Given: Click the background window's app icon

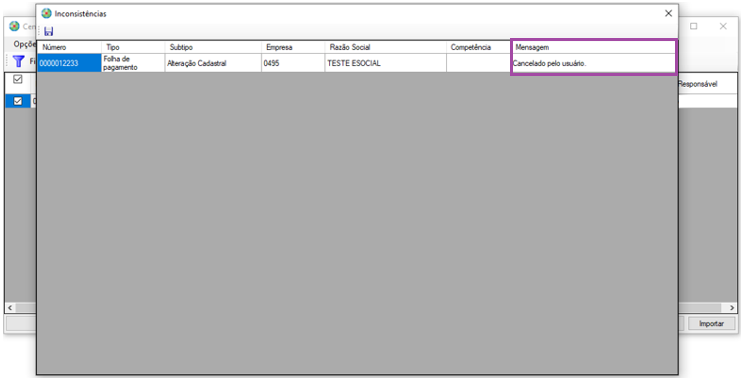Looking at the screenshot, I should click(x=14, y=26).
